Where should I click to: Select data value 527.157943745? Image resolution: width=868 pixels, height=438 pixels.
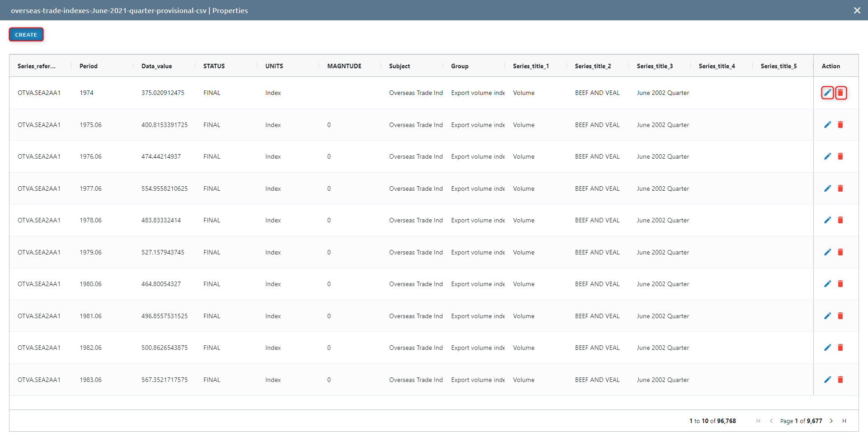click(x=163, y=252)
